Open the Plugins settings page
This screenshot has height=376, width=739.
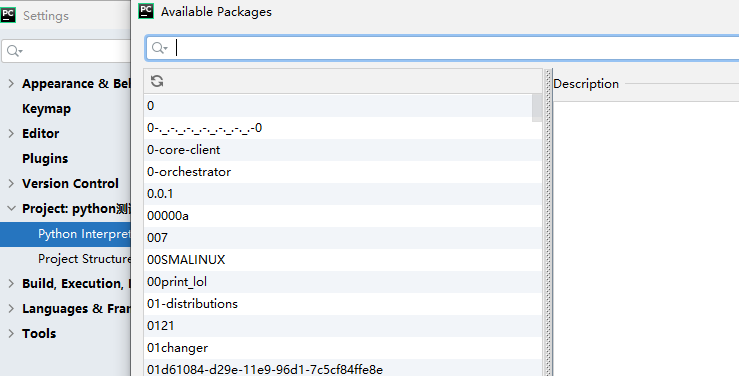(x=45, y=158)
